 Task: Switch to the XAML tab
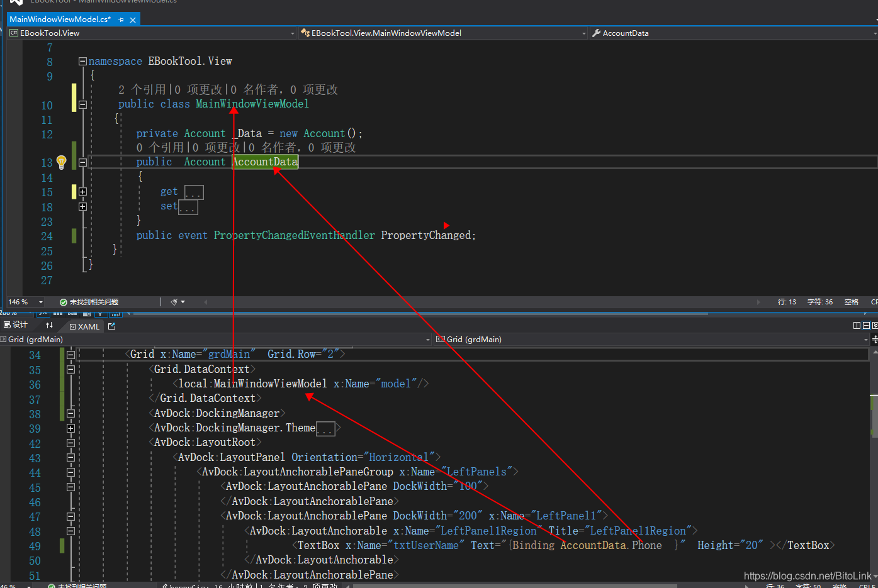click(x=84, y=326)
